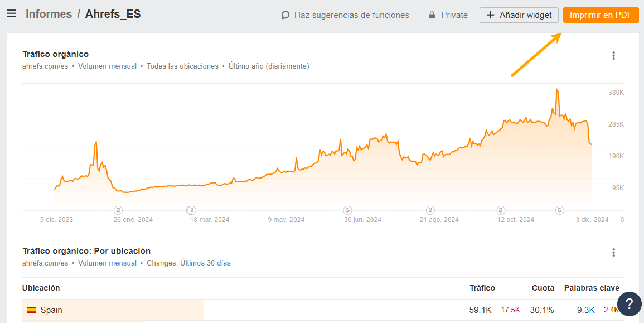Click the speech bubble suggestion icon
This screenshot has width=644, height=323.
[285, 15]
